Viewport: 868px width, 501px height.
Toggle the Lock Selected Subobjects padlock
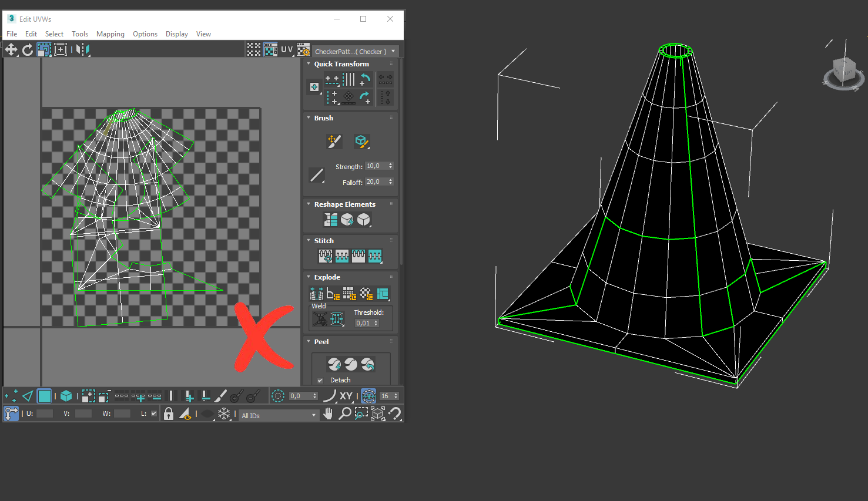pyautogui.click(x=169, y=414)
